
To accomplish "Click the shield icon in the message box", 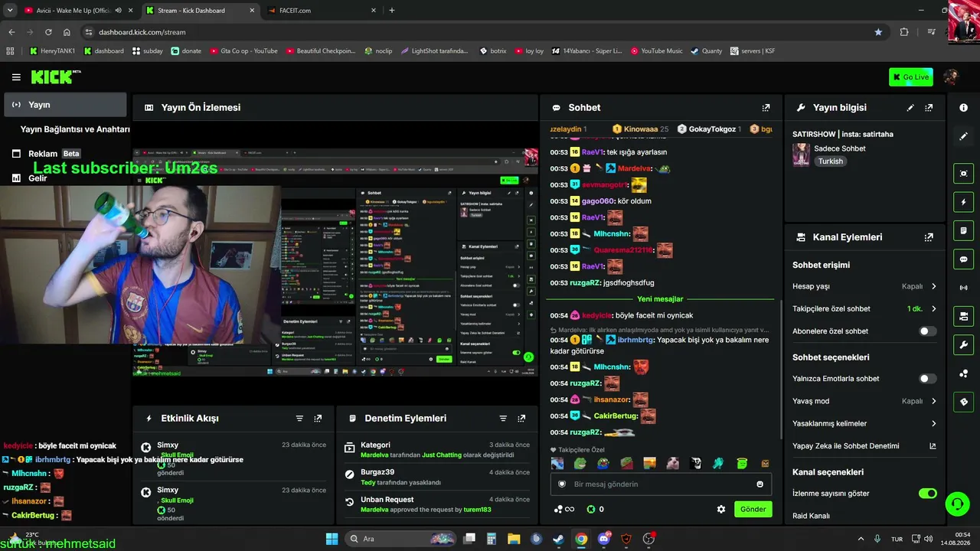I will coord(562,484).
